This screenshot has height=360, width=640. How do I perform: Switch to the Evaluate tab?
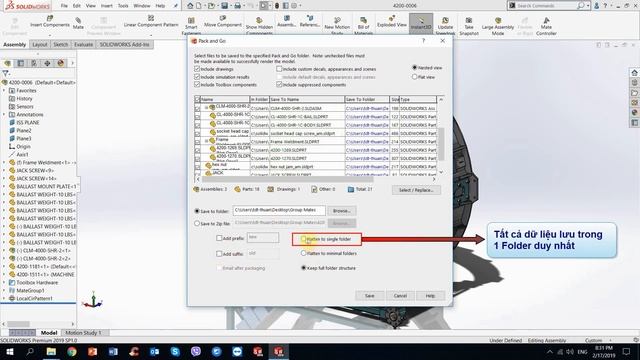point(83,44)
